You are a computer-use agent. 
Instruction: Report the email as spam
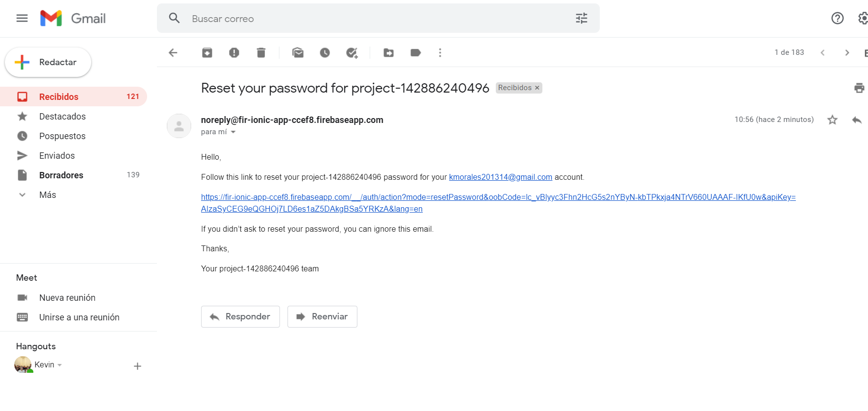[x=234, y=52]
